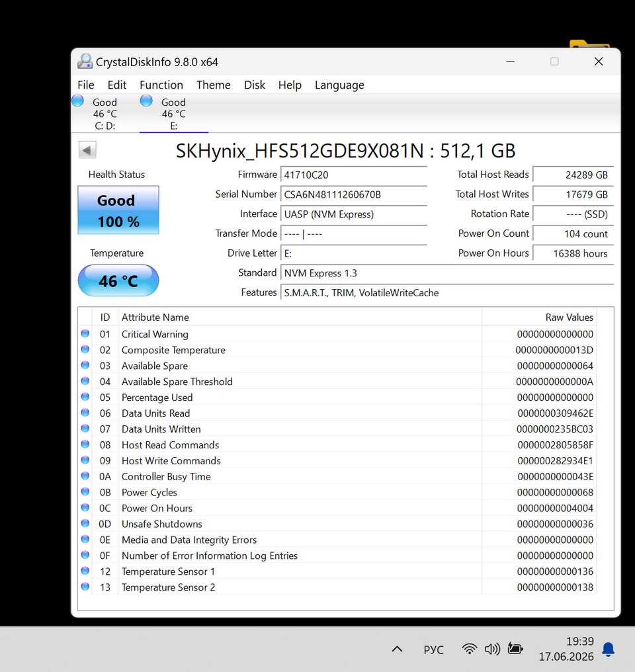Click status icon of Controller Busy Time row

[x=85, y=476]
